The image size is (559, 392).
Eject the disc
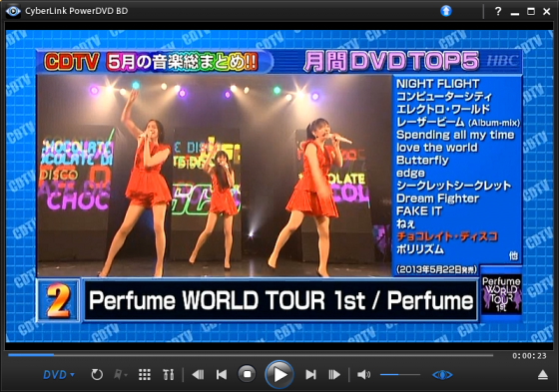point(543,375)
